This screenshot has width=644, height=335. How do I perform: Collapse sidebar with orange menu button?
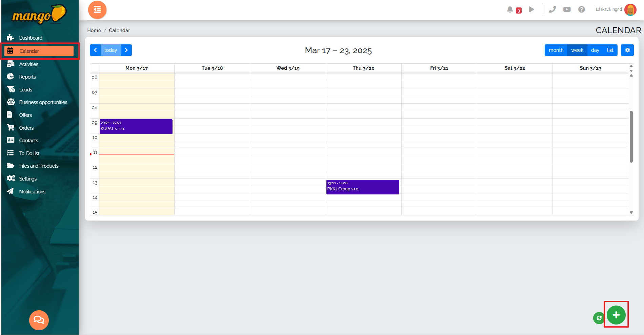[97, 10]
